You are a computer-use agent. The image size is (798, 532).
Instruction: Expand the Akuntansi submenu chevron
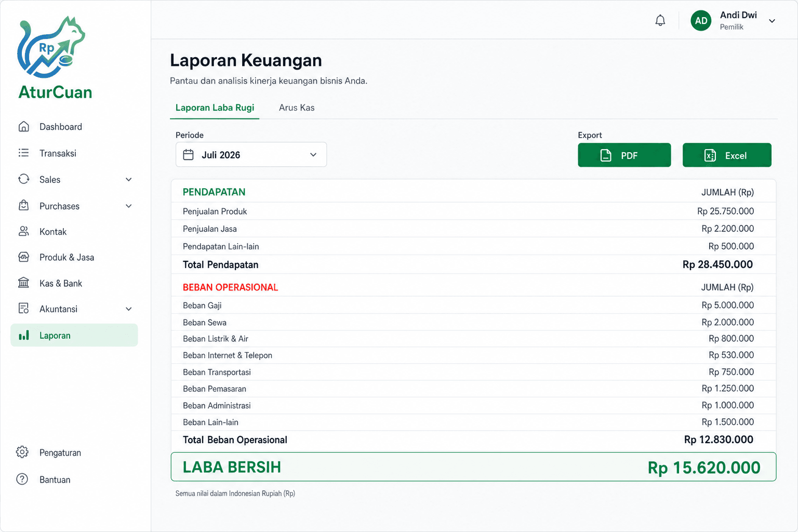(129, 309)
